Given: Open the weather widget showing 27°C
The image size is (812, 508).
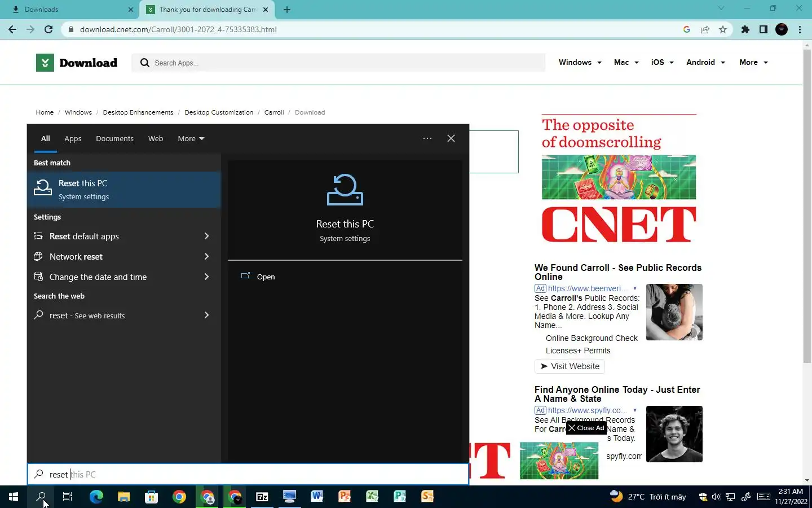Looking at the screenshot, I should pyautogui.click(x=648, y=497).
